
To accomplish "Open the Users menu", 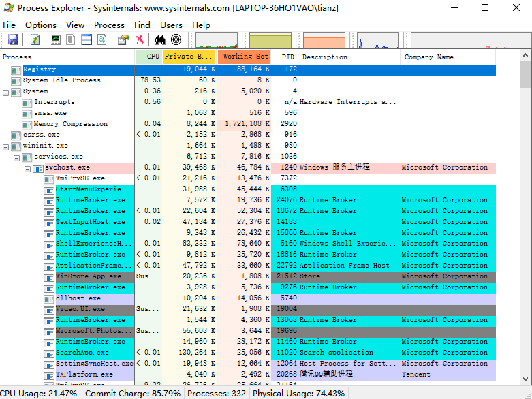I will 171,25.
